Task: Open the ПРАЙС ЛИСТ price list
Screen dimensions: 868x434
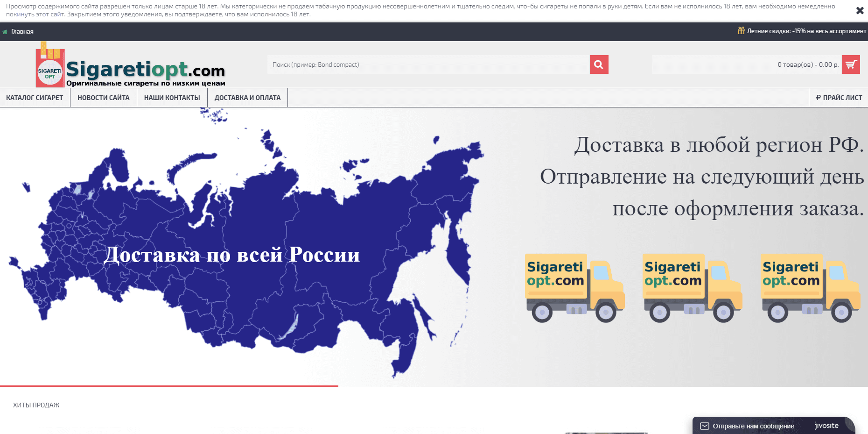Action: click(839, 98)
